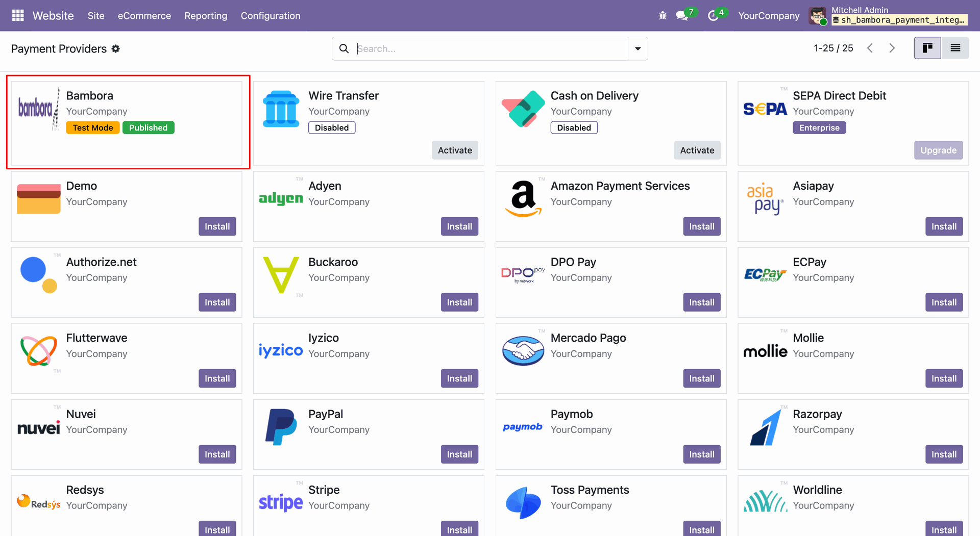Viewport: 980px width, 536px height.
Task: Switch to Kanban view
Action: 927,48
